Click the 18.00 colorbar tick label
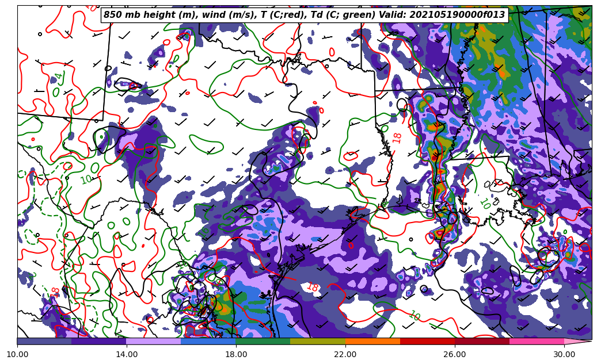The image size is (597, 364). [236, 355]
